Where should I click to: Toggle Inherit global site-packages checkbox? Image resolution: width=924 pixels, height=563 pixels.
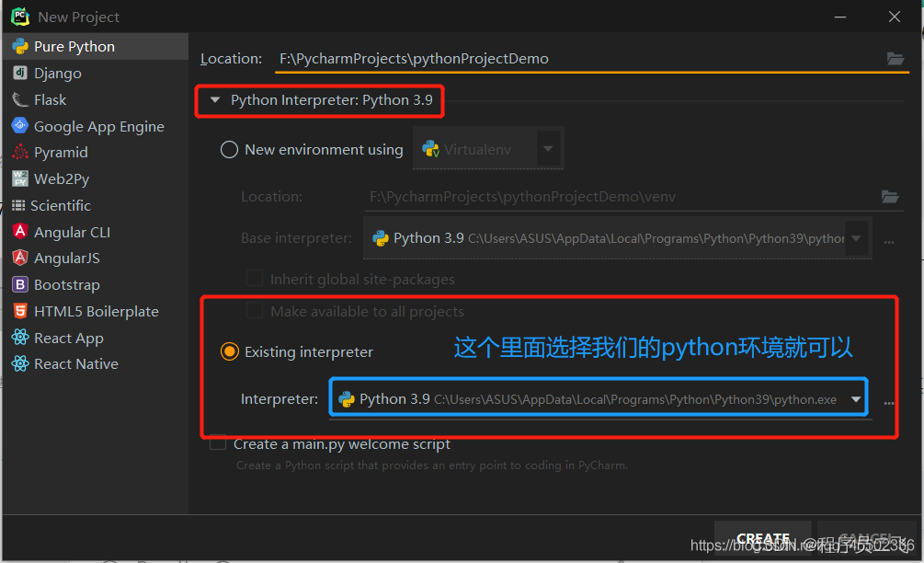[255, 278]
